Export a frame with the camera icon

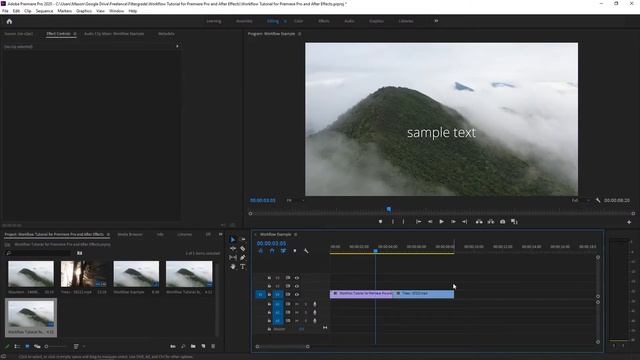click(x=502, y=222)
